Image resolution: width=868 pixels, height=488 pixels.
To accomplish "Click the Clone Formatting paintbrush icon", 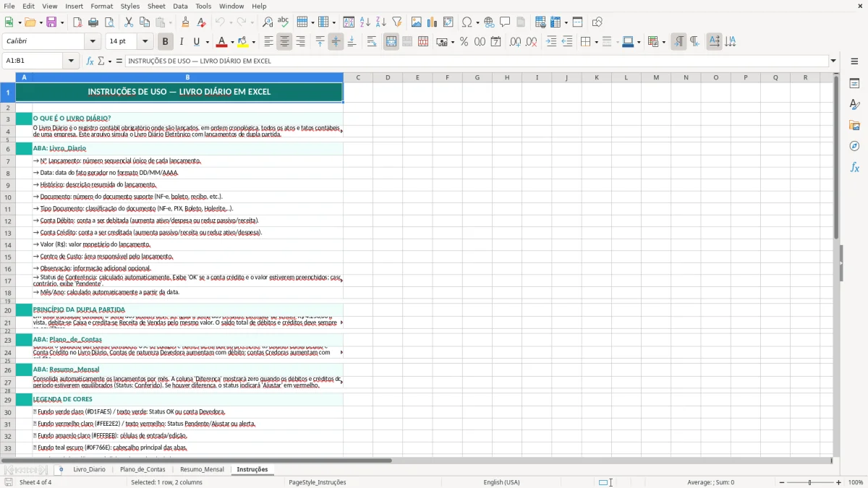I will 186,22.
